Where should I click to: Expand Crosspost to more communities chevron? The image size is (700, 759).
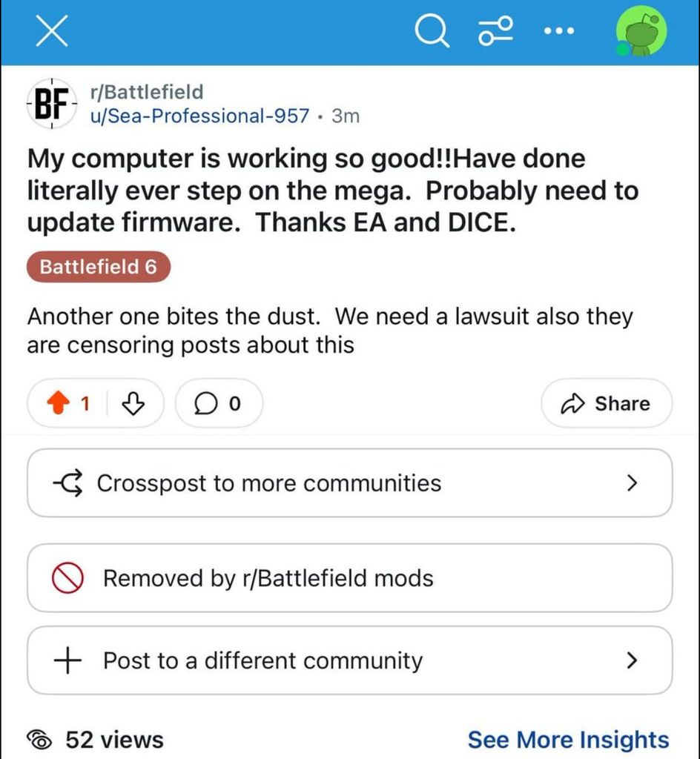632,483
